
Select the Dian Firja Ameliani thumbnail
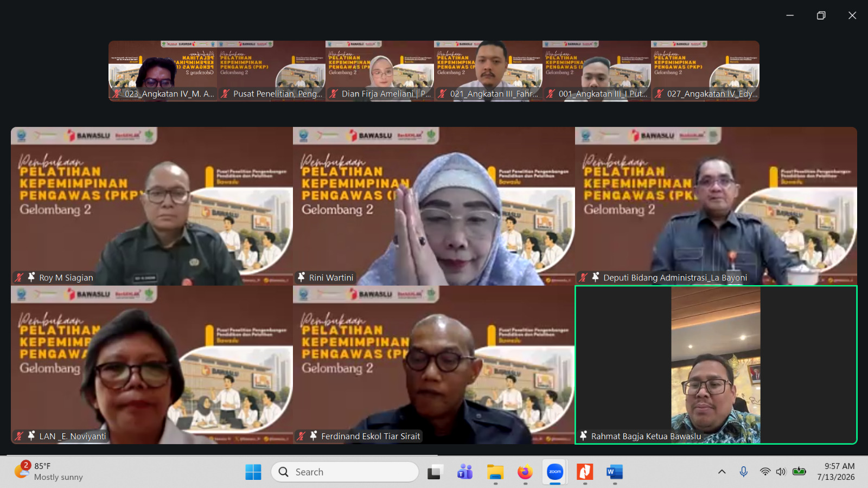(x=380, y=70)
